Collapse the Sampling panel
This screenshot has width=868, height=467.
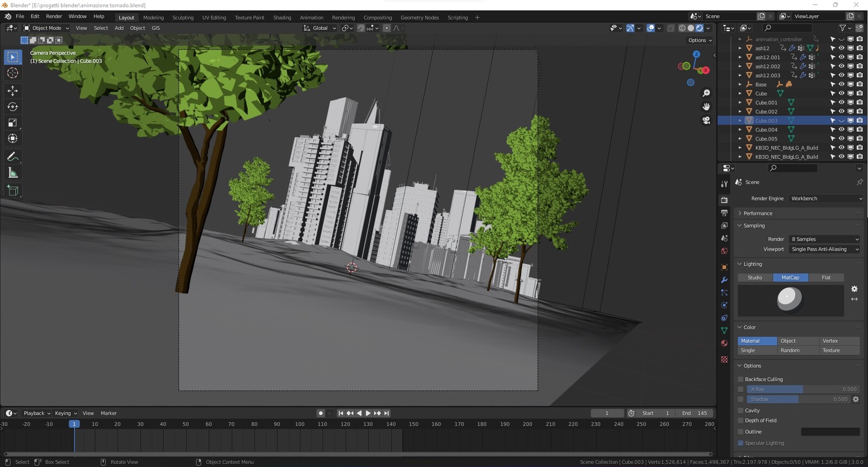pyautogui.click(x=799, y=225)
